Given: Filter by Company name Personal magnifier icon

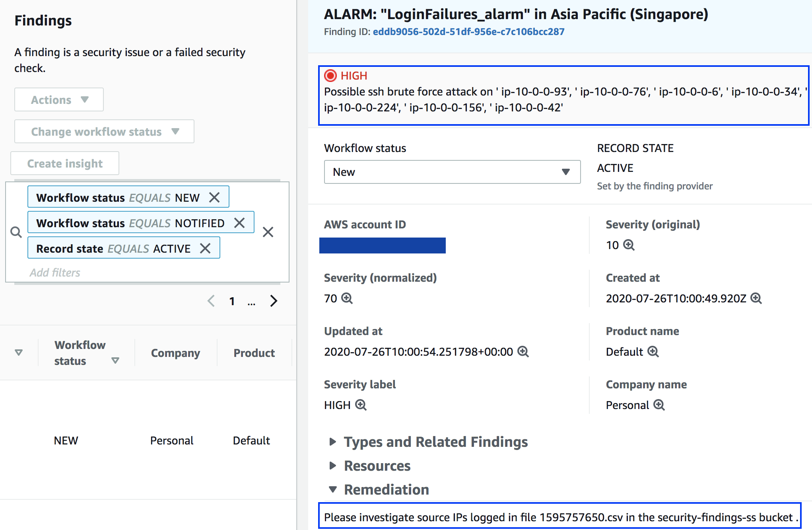Looking at the screenshot, I should pyautogui.click(x=659, y=405).
